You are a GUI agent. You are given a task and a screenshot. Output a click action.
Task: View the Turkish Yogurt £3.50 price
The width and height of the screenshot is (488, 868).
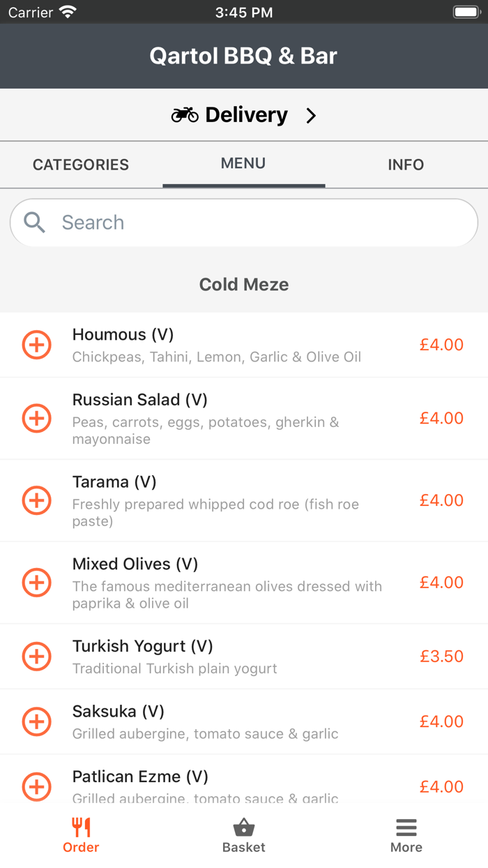[x=441, y=656]
